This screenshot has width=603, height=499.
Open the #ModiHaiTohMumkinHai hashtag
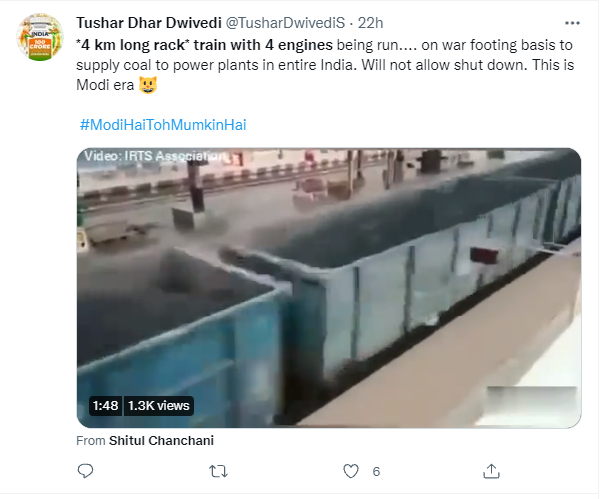[162, 125]
